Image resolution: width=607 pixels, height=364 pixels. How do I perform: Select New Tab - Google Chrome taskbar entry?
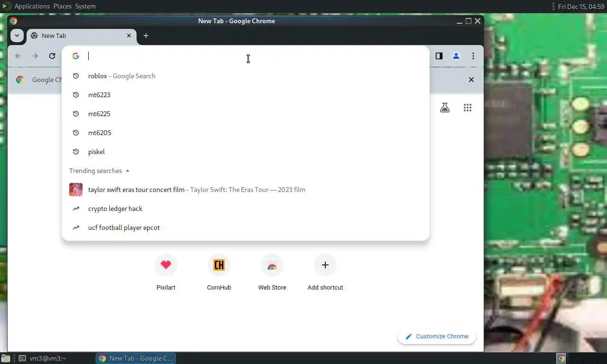click(136, 358)
